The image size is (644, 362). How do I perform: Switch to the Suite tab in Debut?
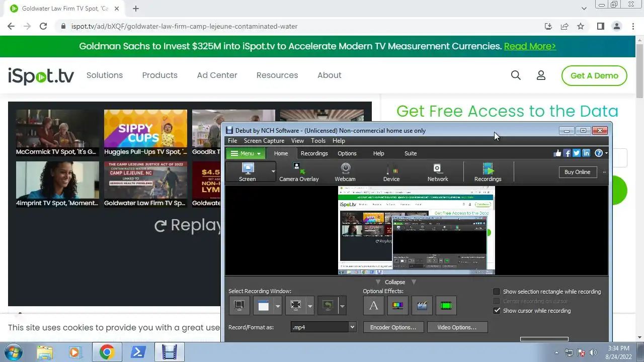click(x=411, y=153)
